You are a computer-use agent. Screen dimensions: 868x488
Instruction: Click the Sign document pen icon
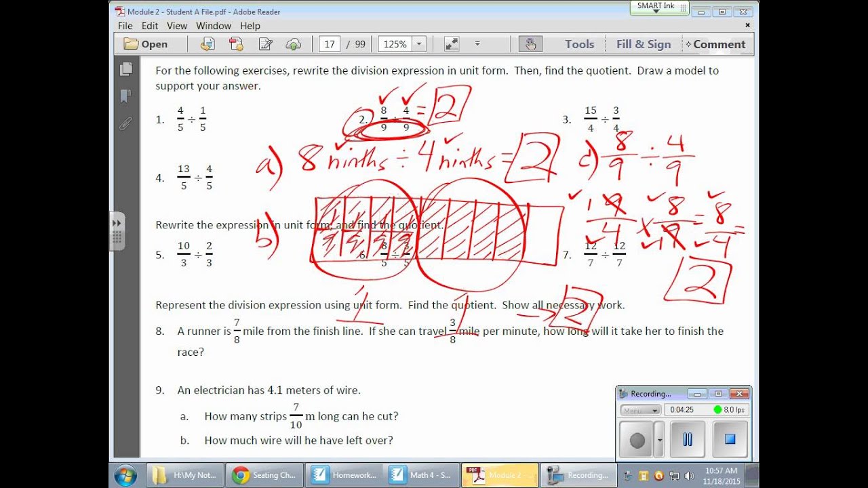pyautogui.click(x=265, y=44)
